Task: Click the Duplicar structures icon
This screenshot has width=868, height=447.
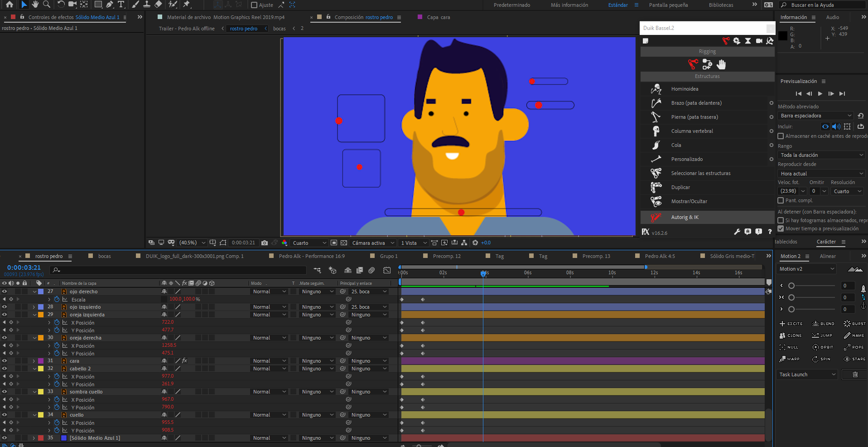Action: pyautogui.click(x=656, y=187)
